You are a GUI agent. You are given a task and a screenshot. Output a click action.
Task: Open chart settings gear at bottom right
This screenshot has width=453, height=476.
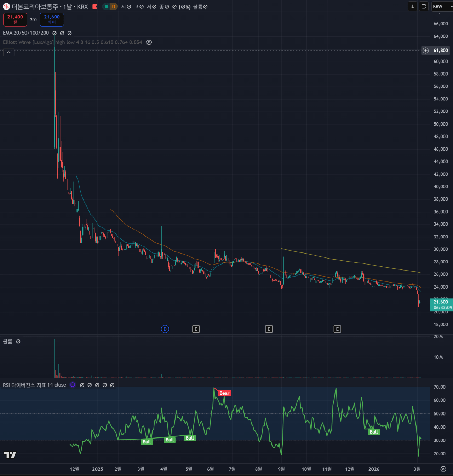443,469
